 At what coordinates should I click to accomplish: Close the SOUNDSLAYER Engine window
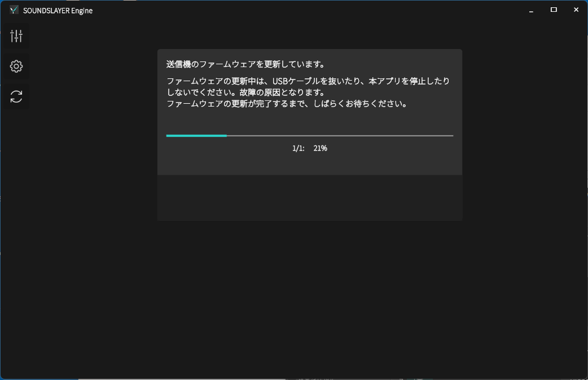pos(576,10)
